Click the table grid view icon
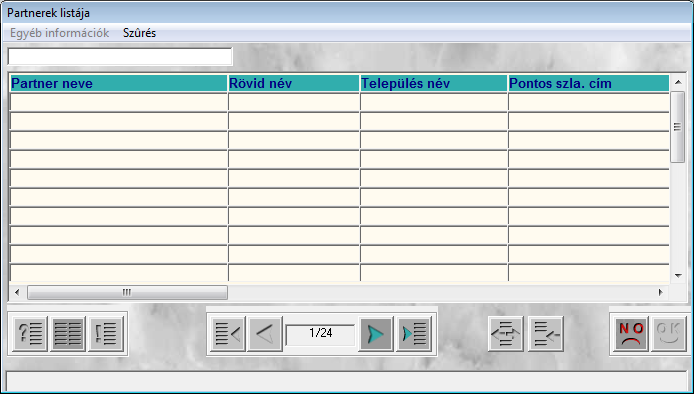 point(68,334)
